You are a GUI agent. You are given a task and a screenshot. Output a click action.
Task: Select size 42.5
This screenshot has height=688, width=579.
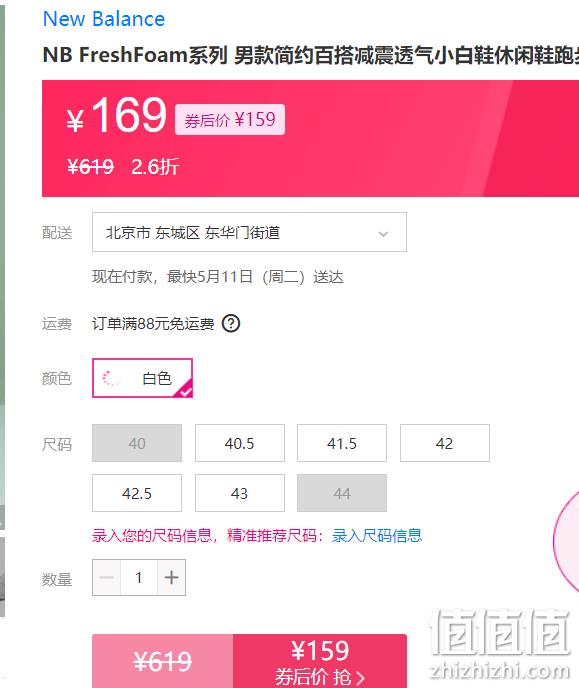coord(137,493)
